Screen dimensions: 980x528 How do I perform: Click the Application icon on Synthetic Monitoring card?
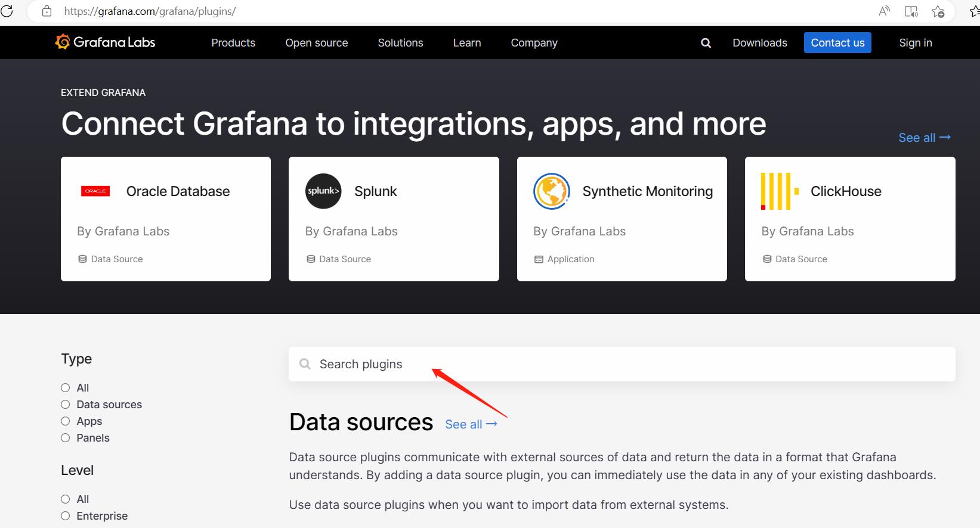coord(539,259)
